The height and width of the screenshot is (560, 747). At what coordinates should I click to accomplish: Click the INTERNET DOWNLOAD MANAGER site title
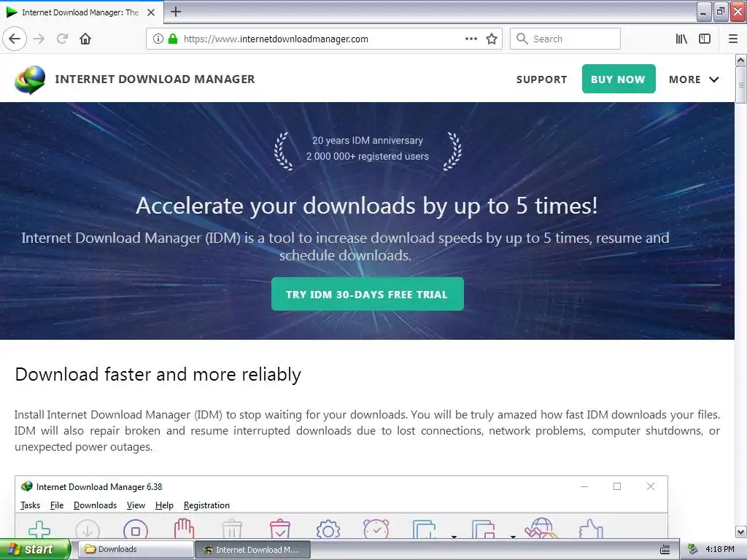point(155,79)
